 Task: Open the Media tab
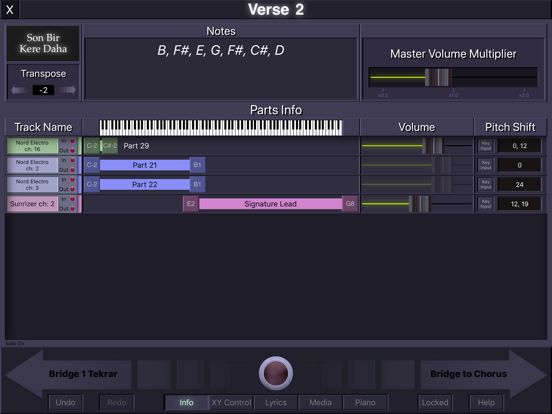tap(320, 402)
